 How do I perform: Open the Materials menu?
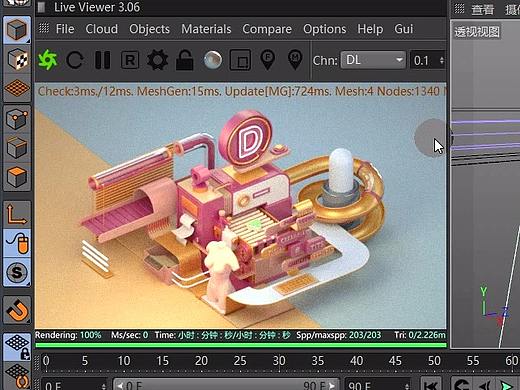206,29
